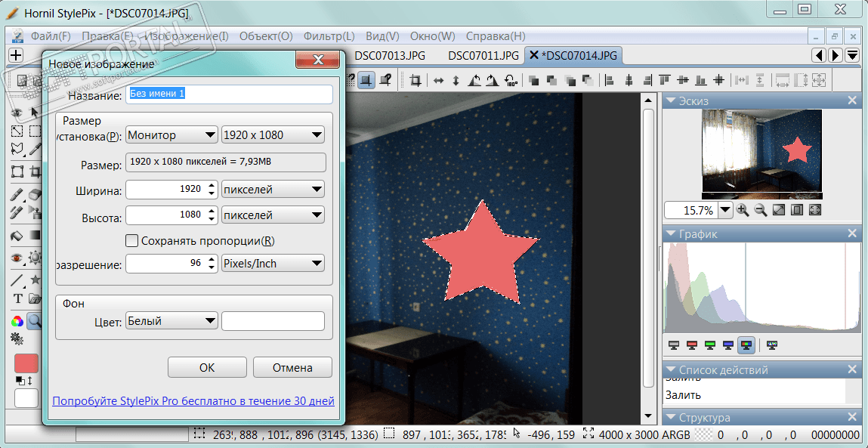Select the Clone Stamp tool
Viewport: 868px width, 448px height.
pyautogui.click(x=35, y=212)
